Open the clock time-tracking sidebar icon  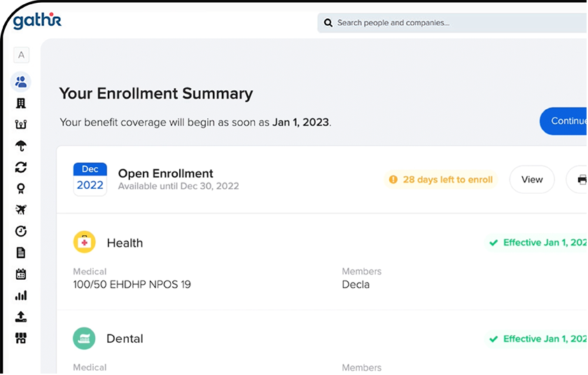21,232
